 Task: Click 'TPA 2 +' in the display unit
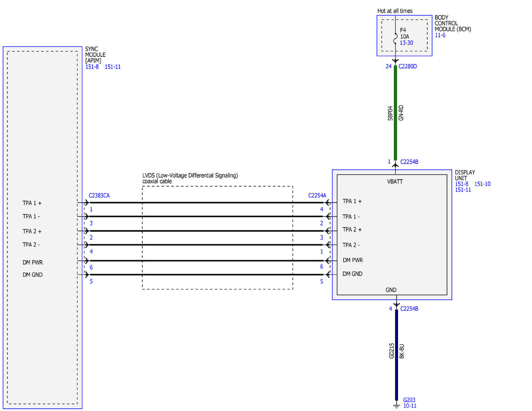[x=352, y=230]
